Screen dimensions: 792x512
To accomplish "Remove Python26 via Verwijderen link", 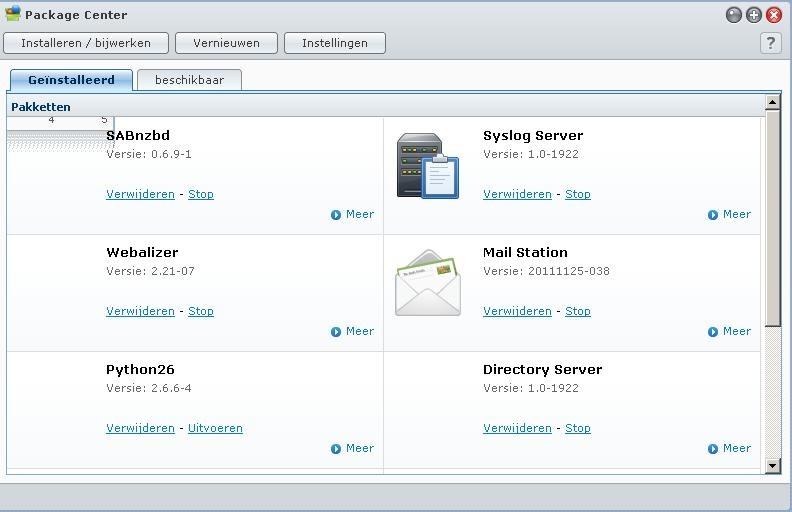I will click(140, 428).
